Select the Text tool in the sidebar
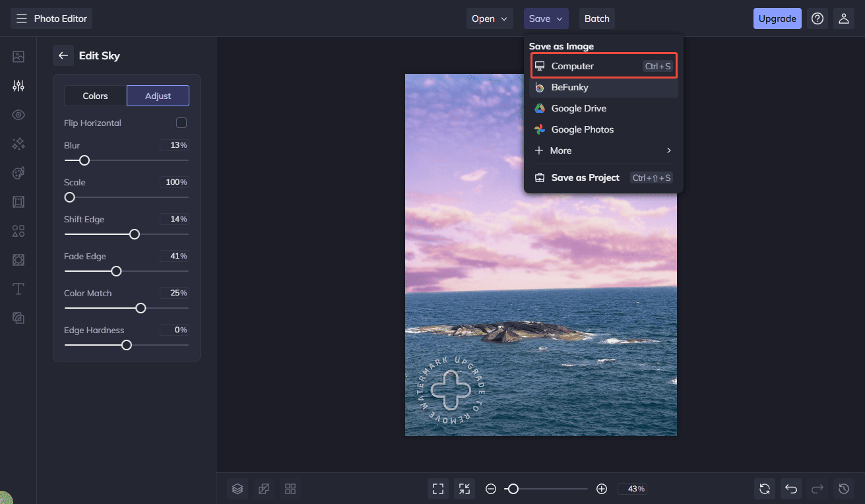 18,288
